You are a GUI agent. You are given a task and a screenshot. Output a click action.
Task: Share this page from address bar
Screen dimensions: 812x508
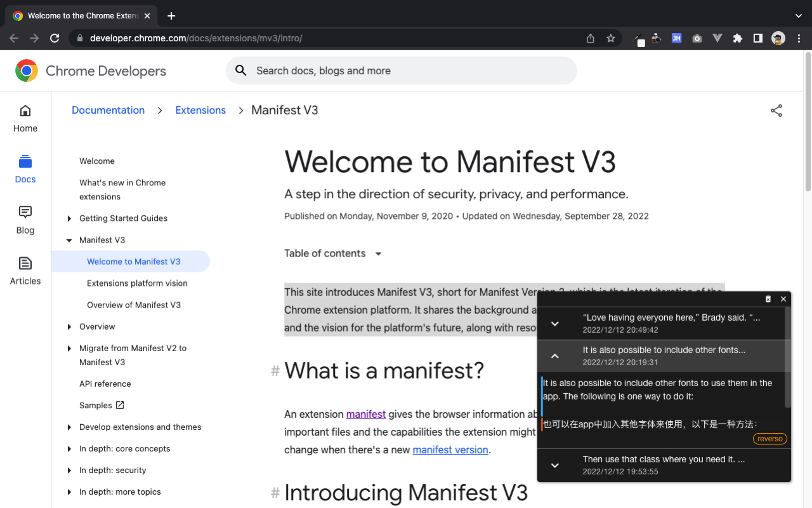click(591, 38)
